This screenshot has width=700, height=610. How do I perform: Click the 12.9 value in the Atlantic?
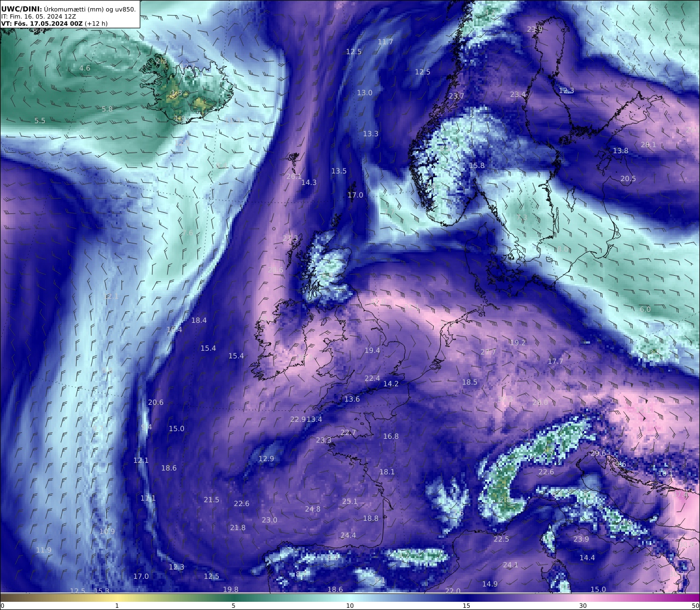(x=266, y=459)
